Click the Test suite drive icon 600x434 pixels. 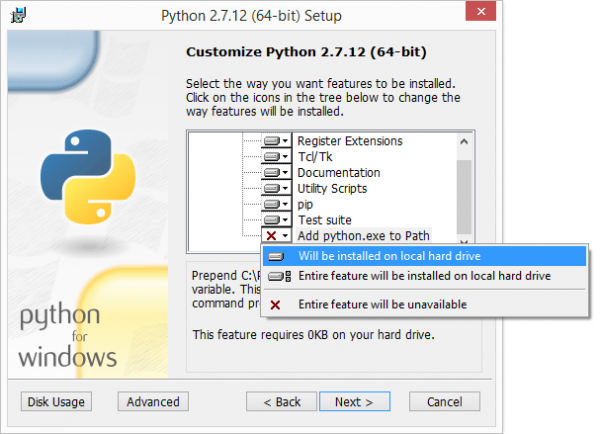(271, 220)
